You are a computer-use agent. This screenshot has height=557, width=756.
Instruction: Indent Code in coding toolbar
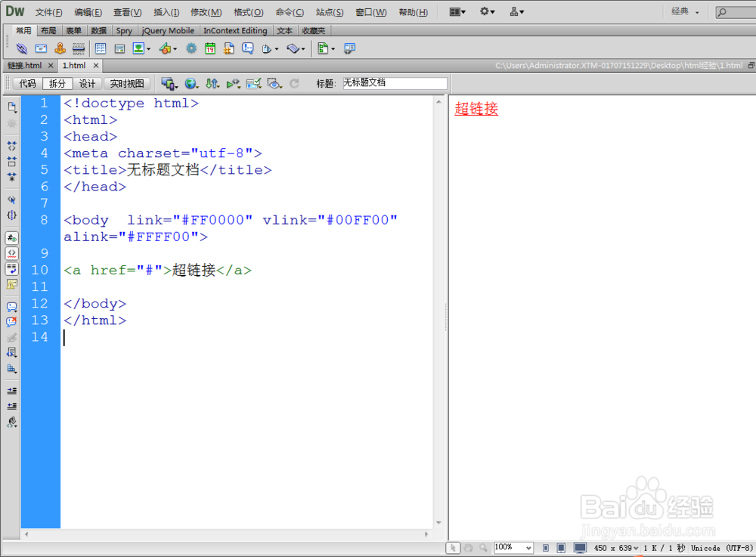[x=11, y=391]
